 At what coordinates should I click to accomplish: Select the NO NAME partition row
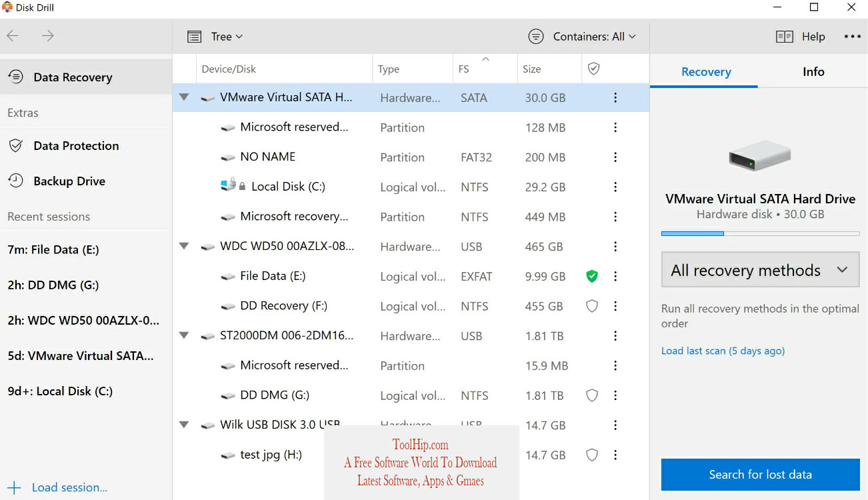pos(411,157)
